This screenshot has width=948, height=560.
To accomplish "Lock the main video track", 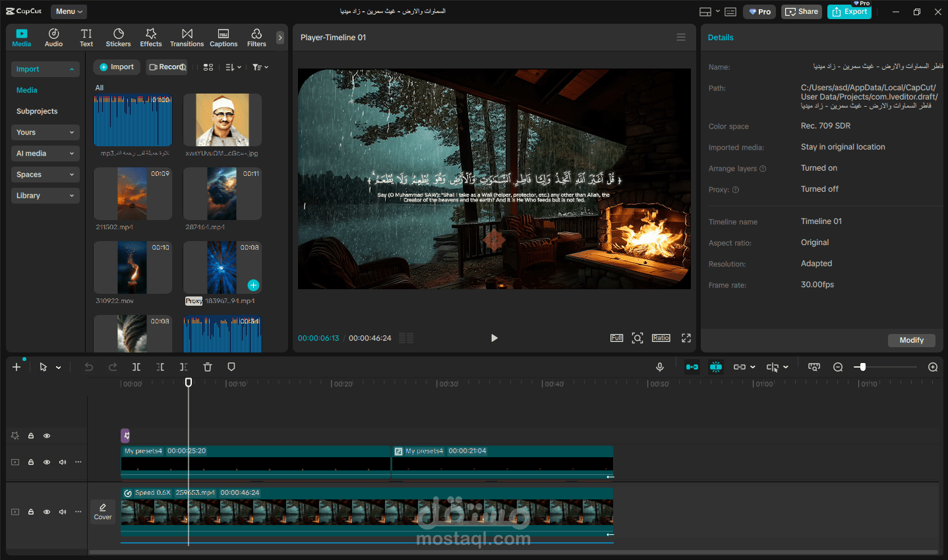I will [31, 512].
